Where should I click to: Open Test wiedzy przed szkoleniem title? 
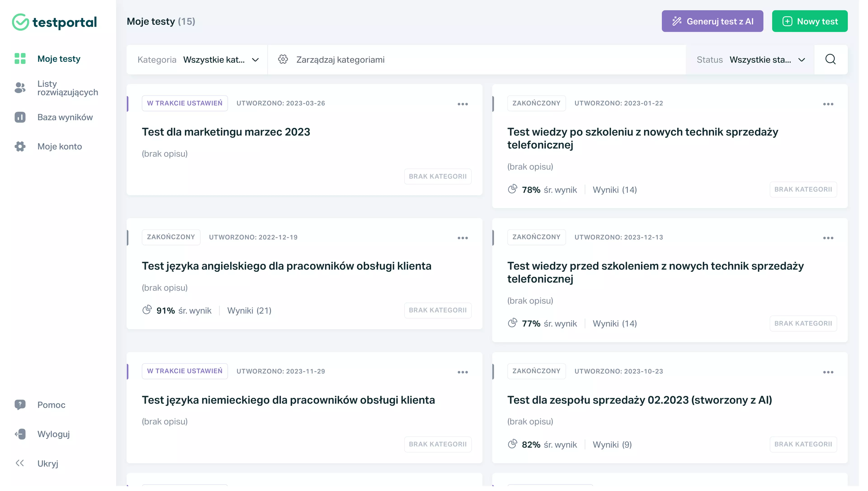(x=656, y=273)
